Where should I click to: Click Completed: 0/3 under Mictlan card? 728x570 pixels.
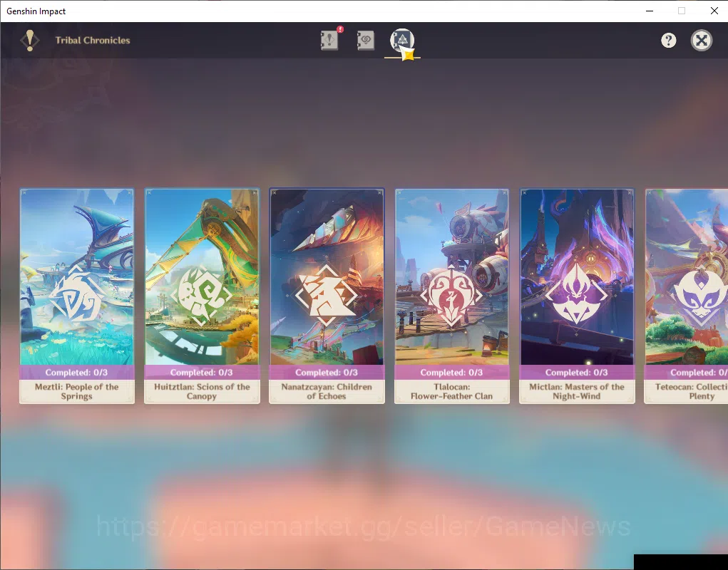(577, 373)
